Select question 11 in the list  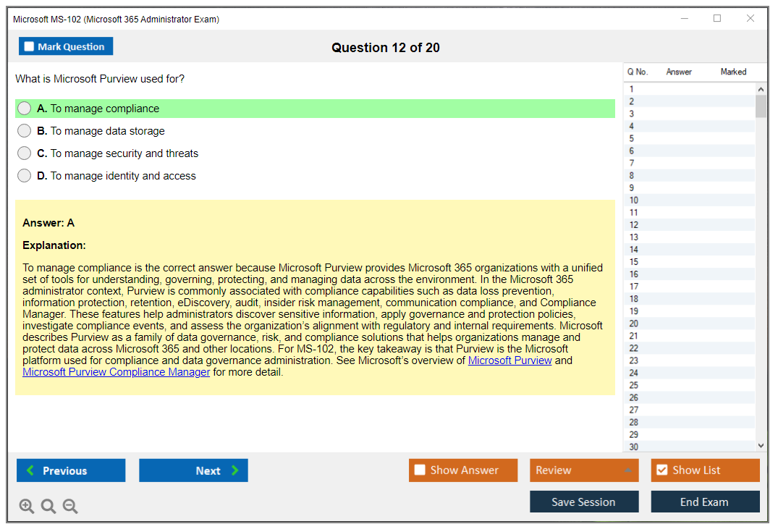690,212
